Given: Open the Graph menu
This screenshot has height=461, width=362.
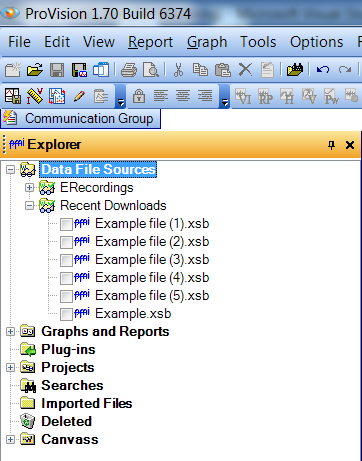Looking at the screenshot, I should (x=207, y=42).
